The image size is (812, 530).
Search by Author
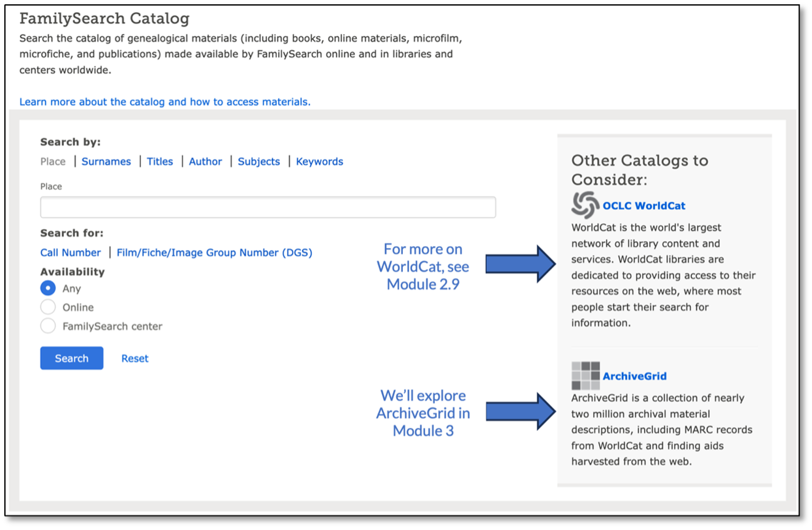coord(205,161)
